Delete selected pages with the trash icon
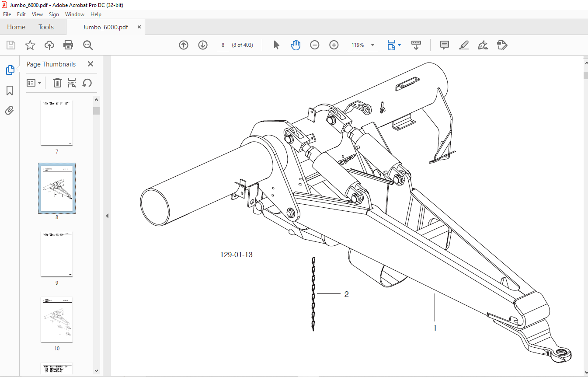The image size is (588, 377). (57, 83)
